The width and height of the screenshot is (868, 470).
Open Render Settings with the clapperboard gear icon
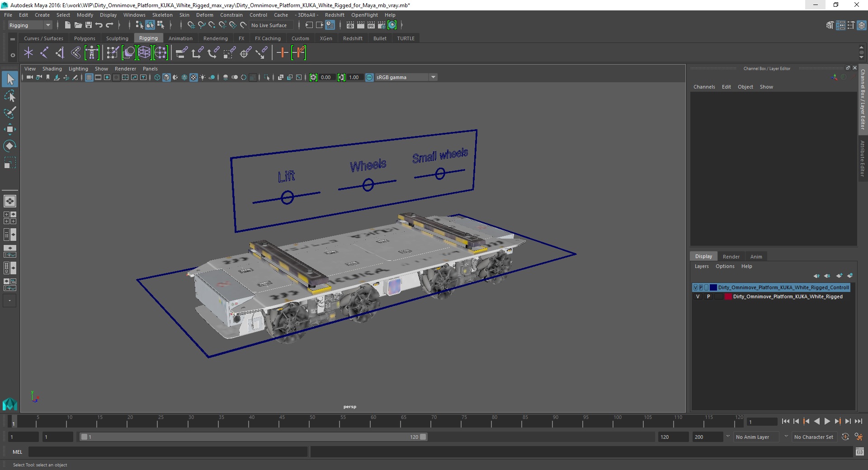click(382, 25)
